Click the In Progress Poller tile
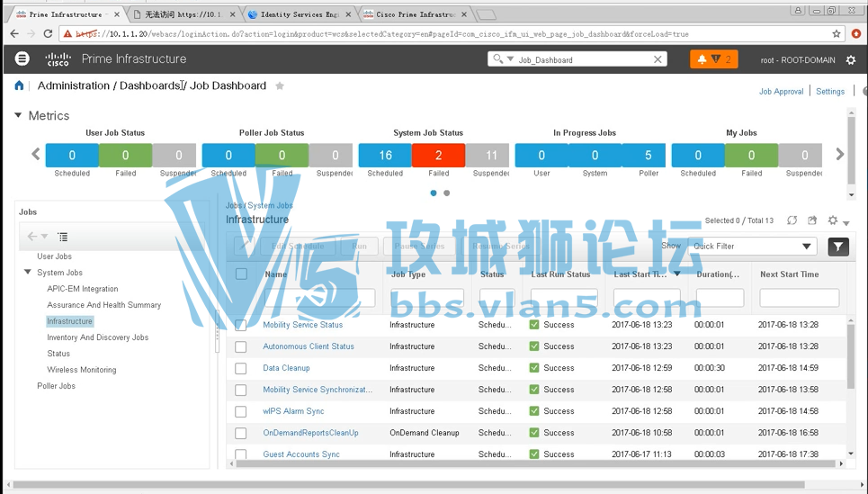Screen dimensions: 868x494 [x=649, y=155]
